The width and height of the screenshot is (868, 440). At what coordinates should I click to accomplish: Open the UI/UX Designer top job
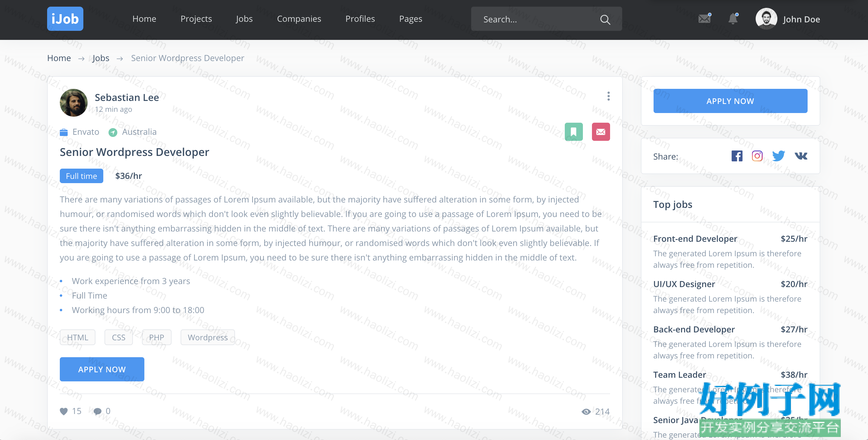tap(684, 284)
